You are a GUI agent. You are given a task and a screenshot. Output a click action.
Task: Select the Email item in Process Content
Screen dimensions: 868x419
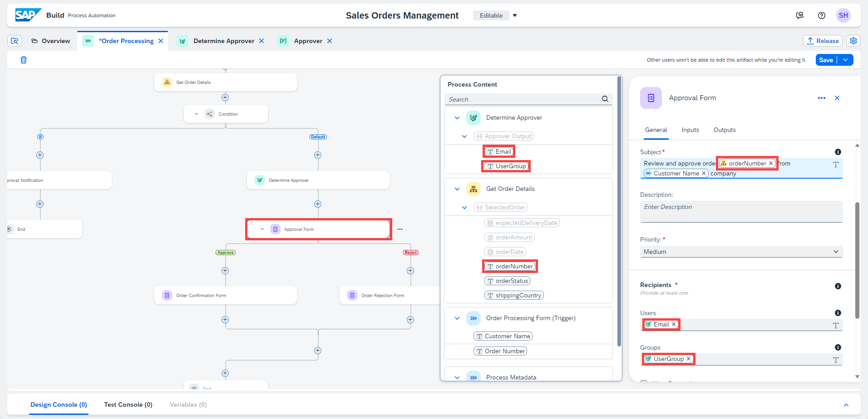[498, 151]
